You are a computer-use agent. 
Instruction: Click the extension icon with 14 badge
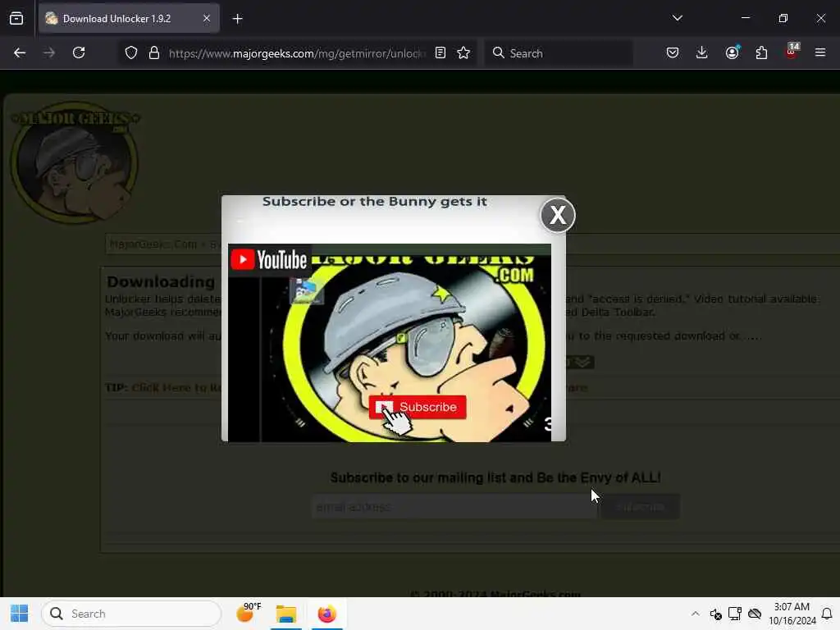(792, 52)
